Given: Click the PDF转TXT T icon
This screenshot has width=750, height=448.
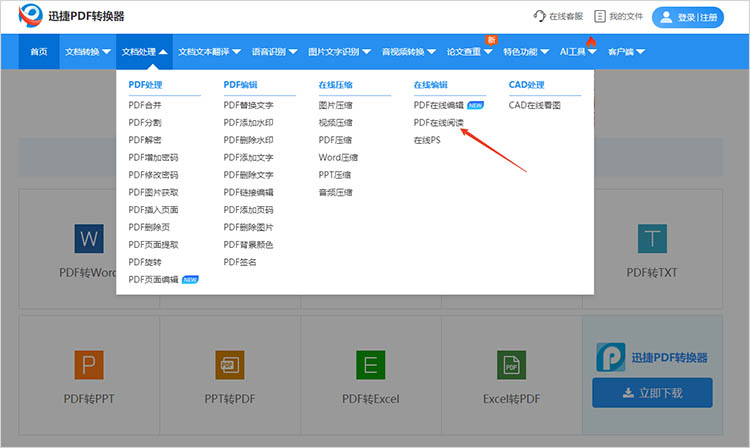Looking at the screenshot, I should coord(652,238).
